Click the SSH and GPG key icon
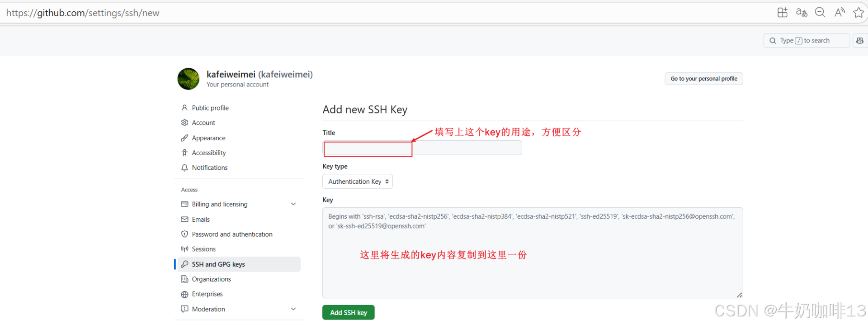This screenshot has width=868, height=325. pyautogui.click(x=184, y=264)
